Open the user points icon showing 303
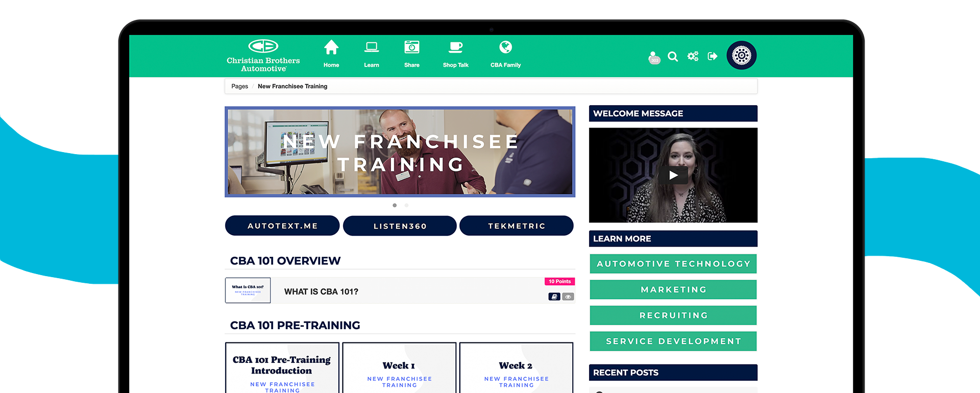 [654, 57]
